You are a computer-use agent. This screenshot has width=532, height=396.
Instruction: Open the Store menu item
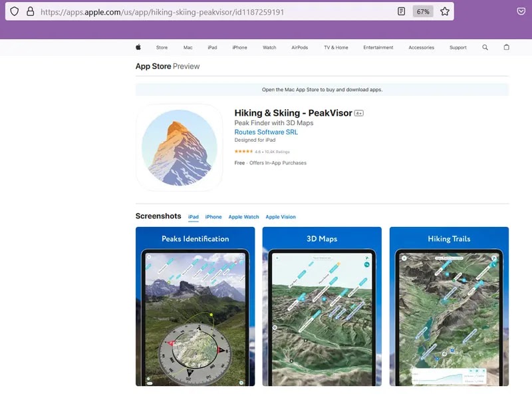(x=162, y=47)
